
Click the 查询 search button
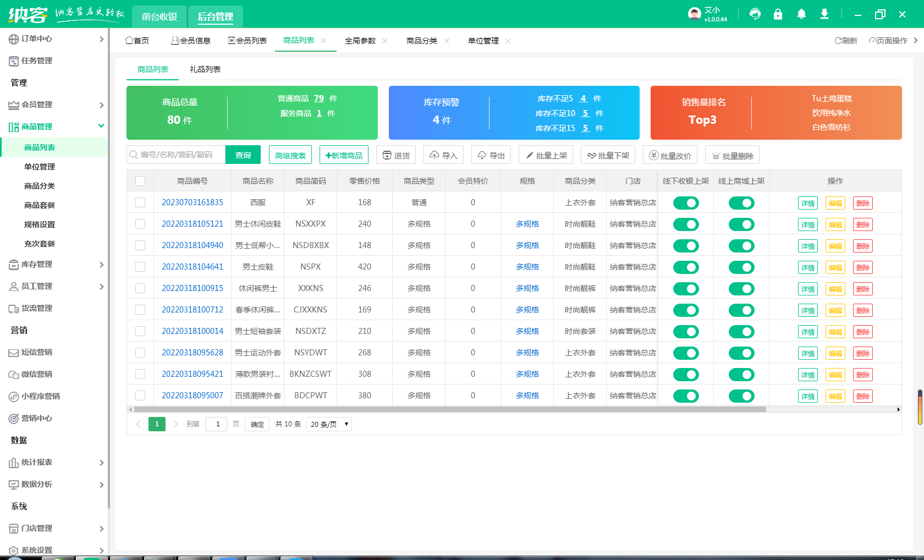243,155
